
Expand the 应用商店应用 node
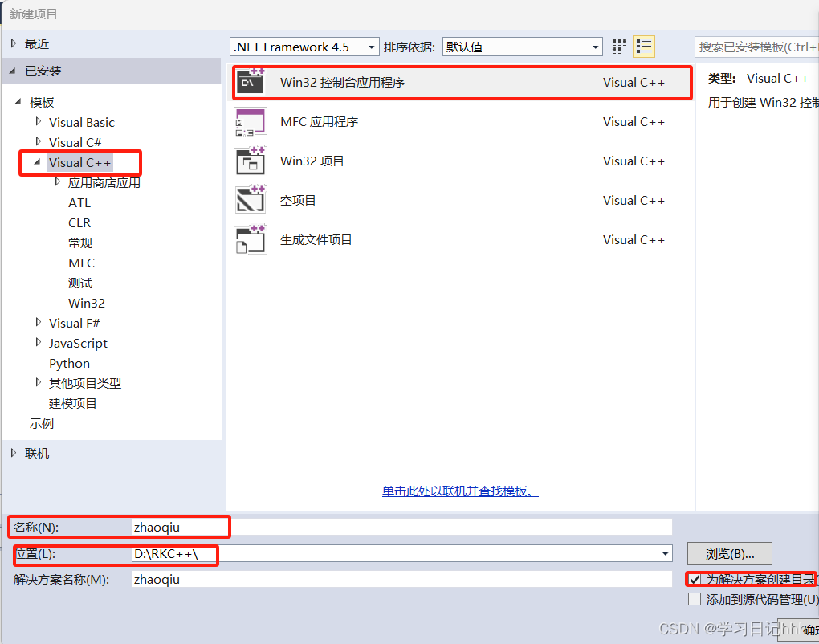(58, 181)
